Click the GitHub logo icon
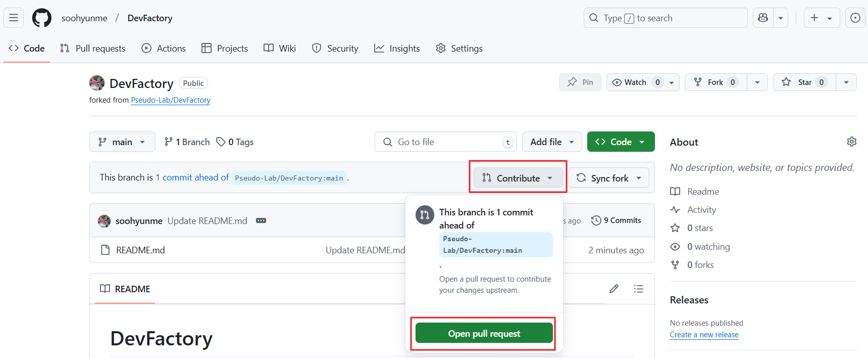 coord(42,18)
